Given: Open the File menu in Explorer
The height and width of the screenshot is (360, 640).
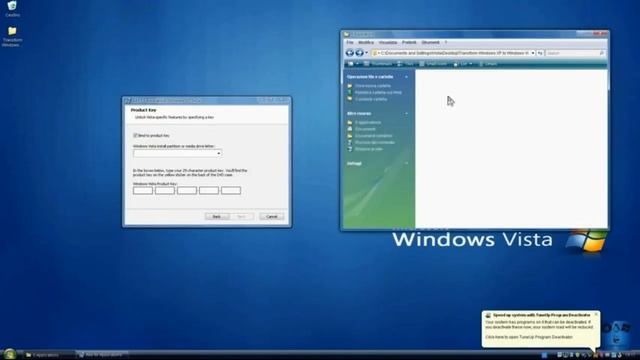Looking at the screenshot, I should click(x=350, y=42).
